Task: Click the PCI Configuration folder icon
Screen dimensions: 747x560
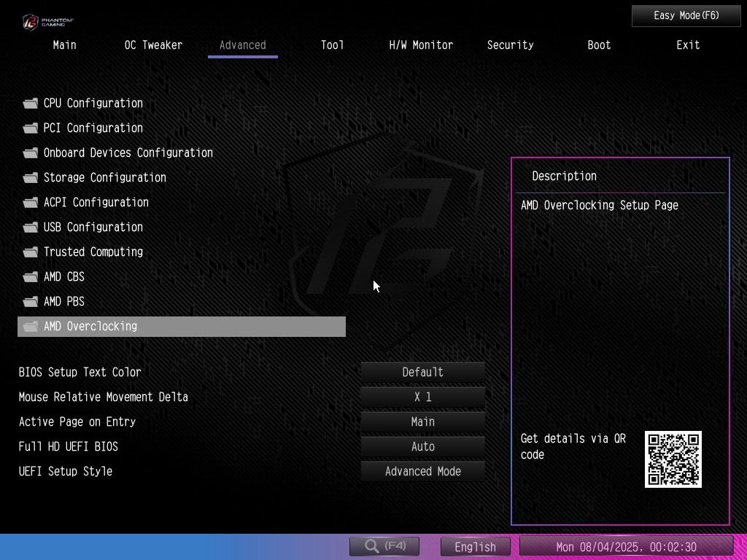Action: point(31,128)
